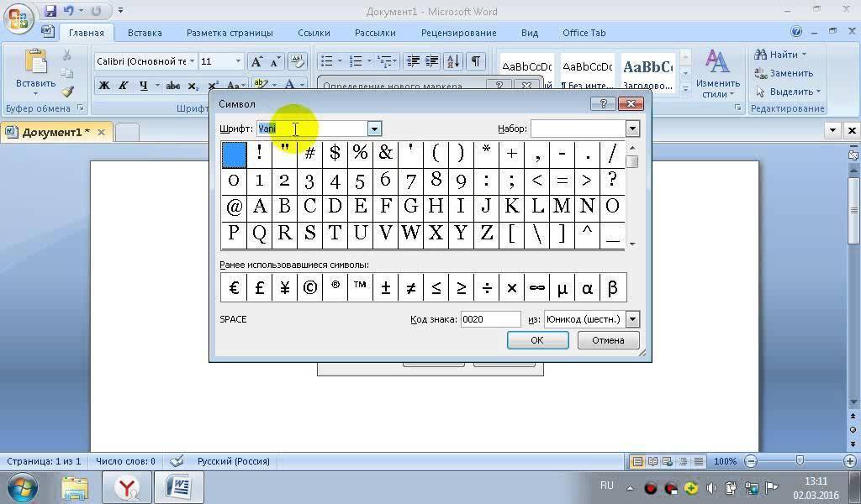Click the Office button
The image size is (861, 504).
tap(18, 18)
